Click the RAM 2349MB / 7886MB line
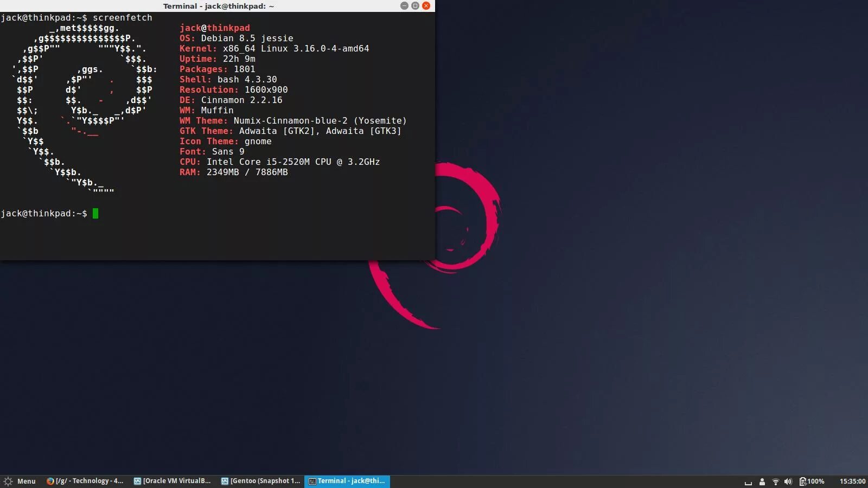This screenshot has width=868, height=488. [234, 172]
